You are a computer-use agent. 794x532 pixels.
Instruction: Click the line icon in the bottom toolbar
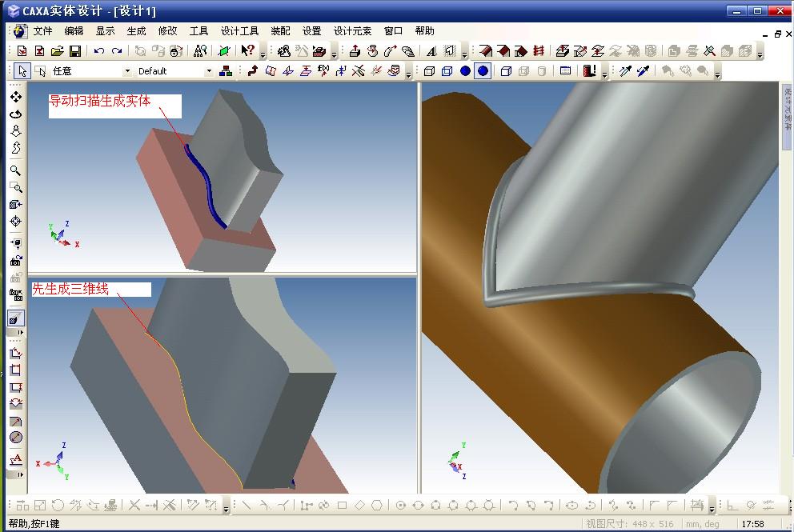tap(246, 505)
